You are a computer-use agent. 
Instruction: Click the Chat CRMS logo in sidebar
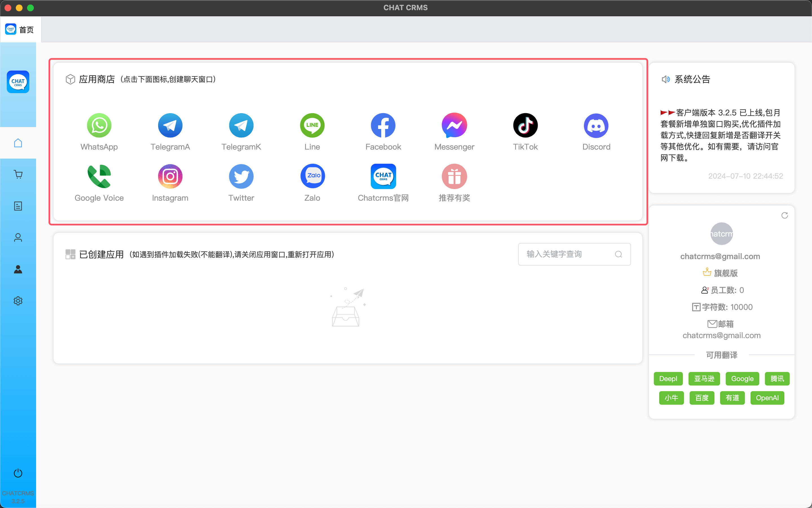[x=18, y=82]
